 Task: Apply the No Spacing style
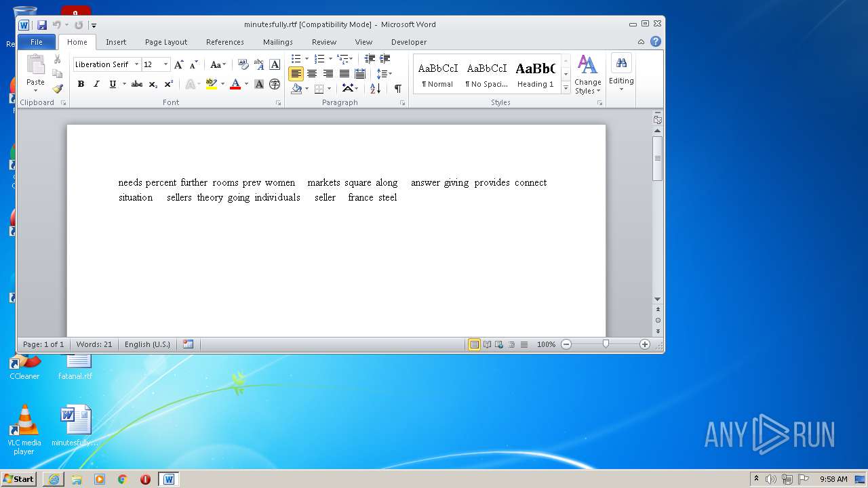coord(487,74)
